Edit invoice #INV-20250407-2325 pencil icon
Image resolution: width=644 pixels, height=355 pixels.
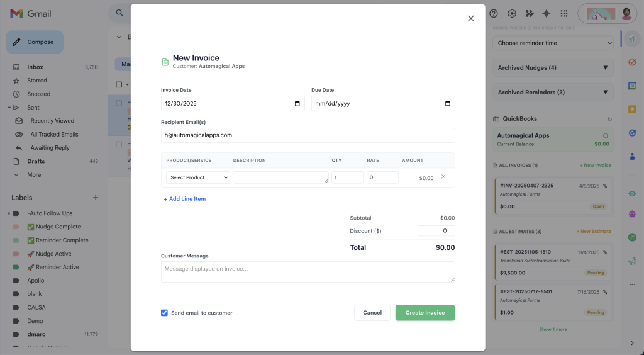pos(605,186)
